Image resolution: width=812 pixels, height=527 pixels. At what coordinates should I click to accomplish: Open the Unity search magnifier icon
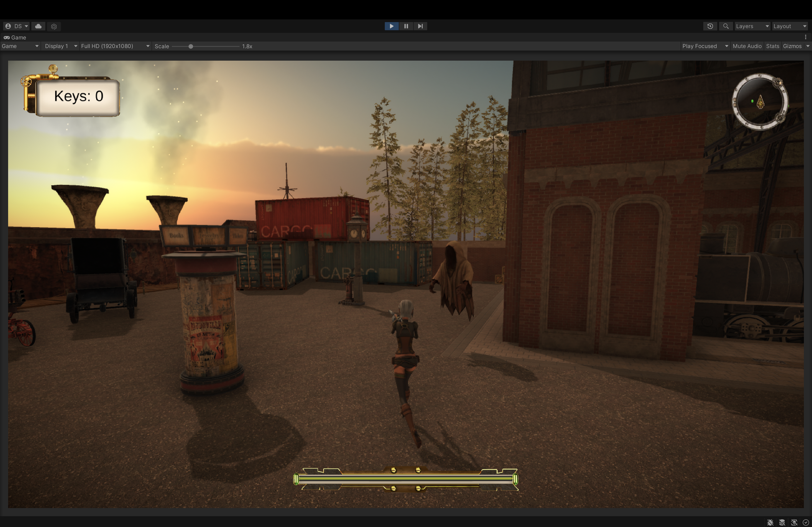click(x=726, y=26)
